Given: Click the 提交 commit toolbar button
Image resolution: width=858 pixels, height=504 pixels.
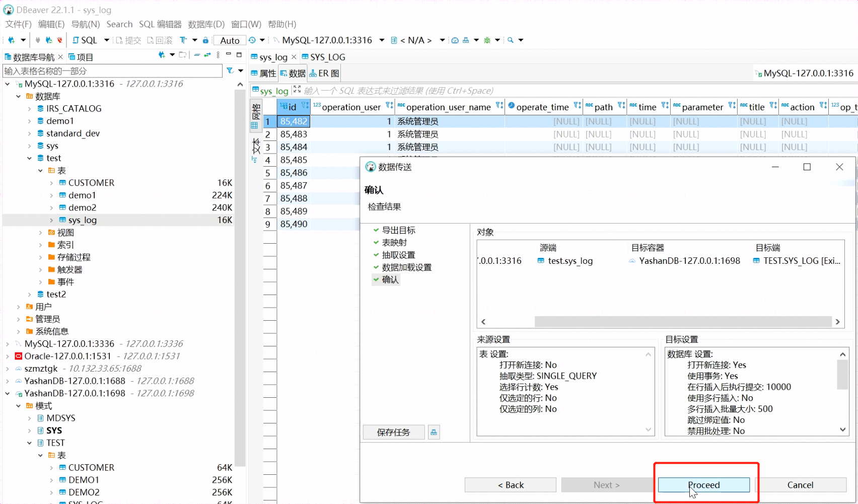Looking at the screenshot, I should (128, 40).
